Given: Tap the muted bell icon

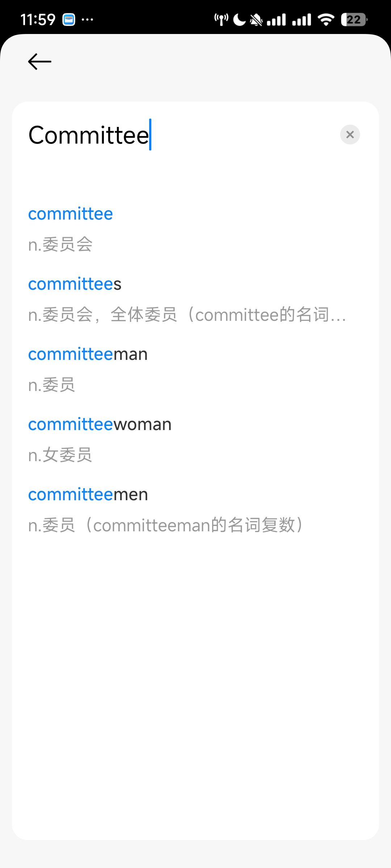Looking at the screenshot, I should 256,20.
